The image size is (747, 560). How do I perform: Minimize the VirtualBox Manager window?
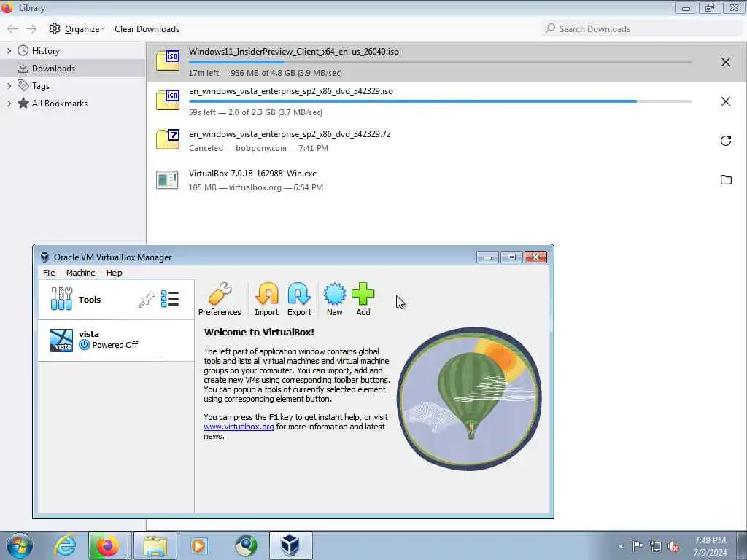(487, 257)
